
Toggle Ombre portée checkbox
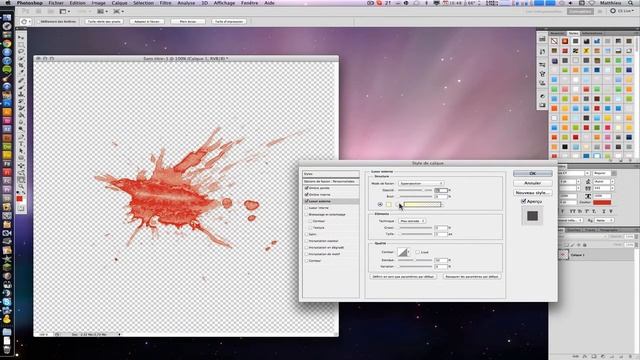pos(307,188)
